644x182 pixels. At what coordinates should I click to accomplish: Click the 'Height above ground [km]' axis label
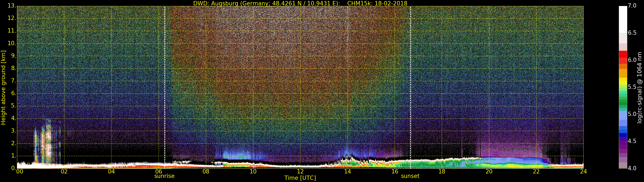click(x=3, y=87)
